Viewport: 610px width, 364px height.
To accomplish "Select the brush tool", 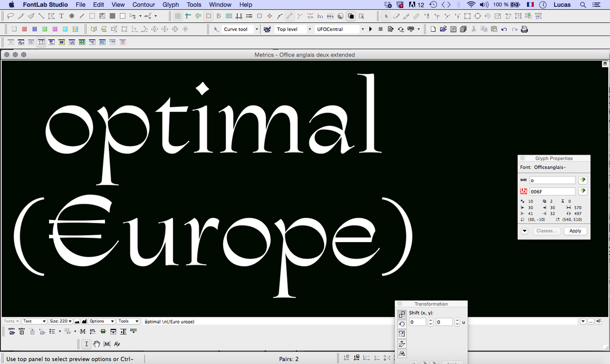I will pyautogui.click(x=31, y=16).
